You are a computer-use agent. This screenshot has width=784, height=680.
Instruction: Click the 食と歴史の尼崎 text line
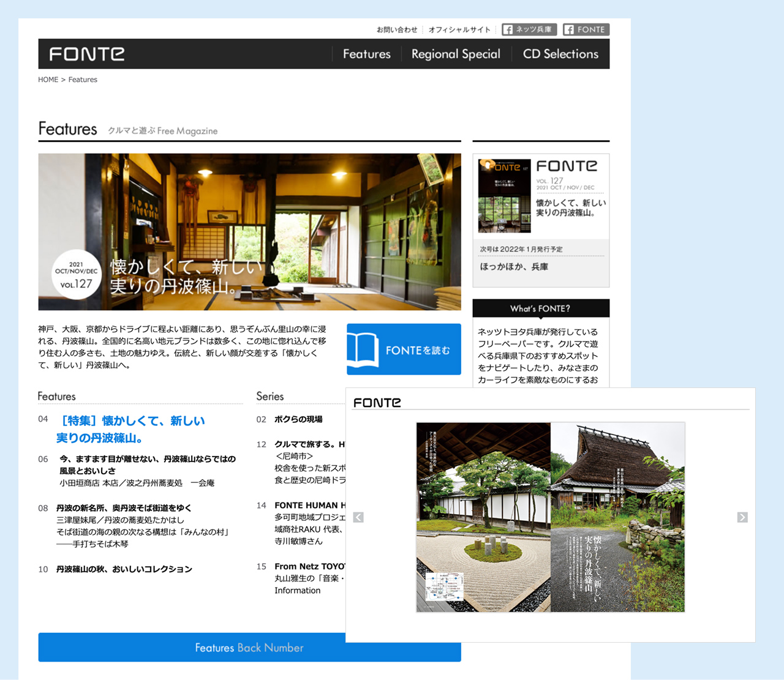pos(310,480)
